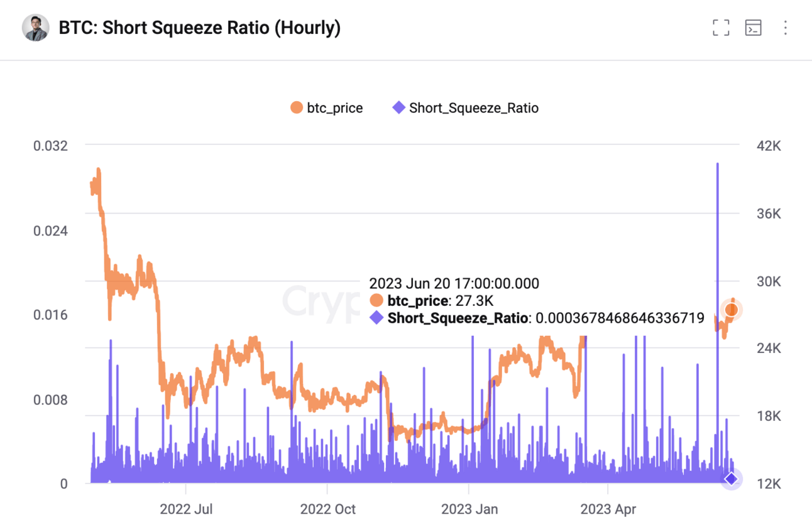Click the 2023 Jan x-axis label
The image size is (812, 530).
point(469,509)
